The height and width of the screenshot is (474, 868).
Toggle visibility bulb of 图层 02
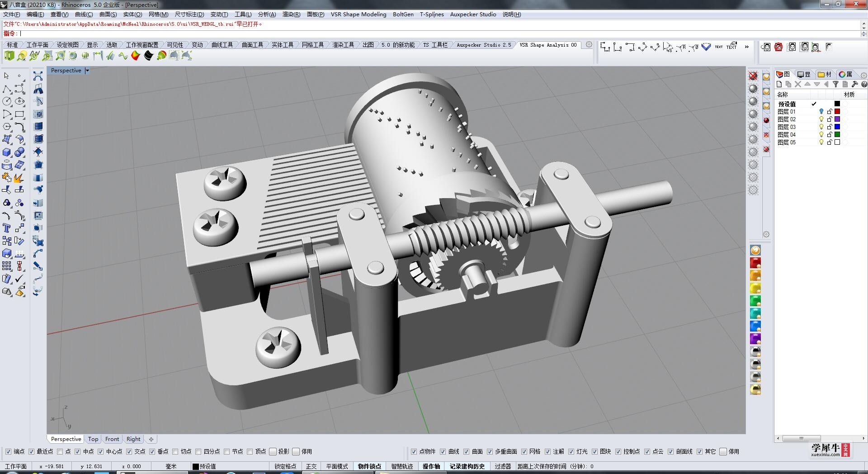pos(821,119)
